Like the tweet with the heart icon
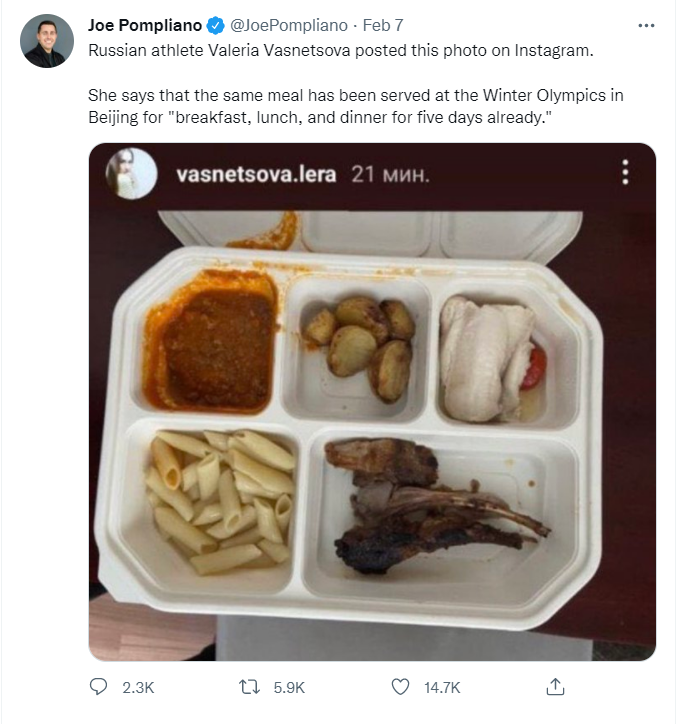Image resolution: width=697 pixels, height=724 pixels. [x=400, y=686]
